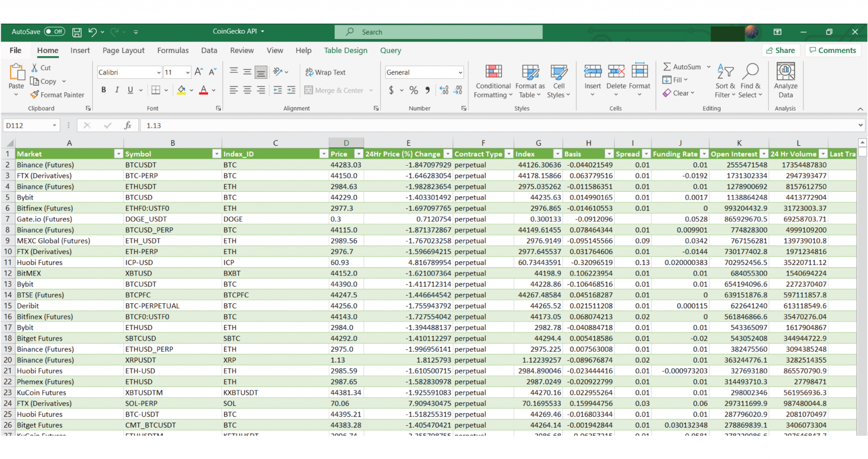Click the Borders icon in Font group
This screenshot has width=868, height=459.
point(156,90)
